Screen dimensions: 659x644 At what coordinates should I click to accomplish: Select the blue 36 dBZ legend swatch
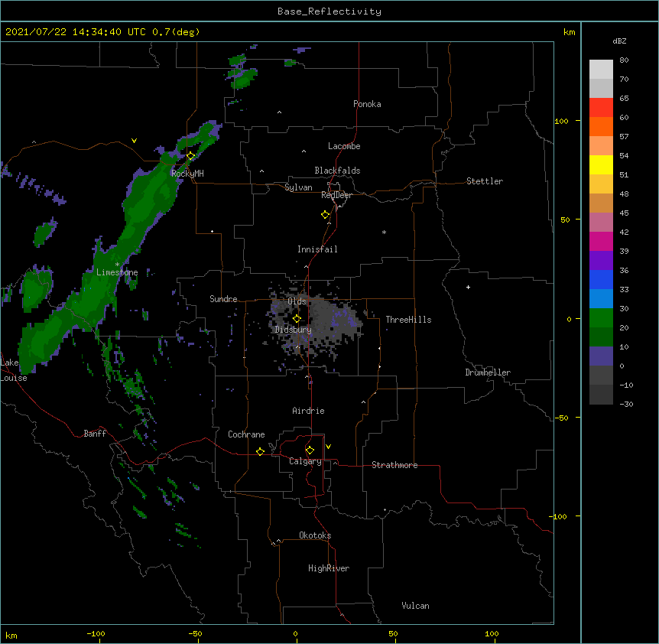click(x=601, y=279)
